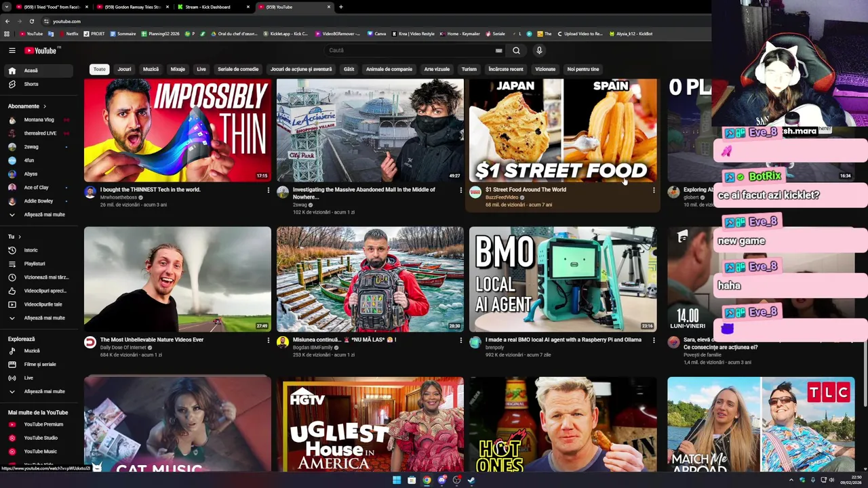Click the search magnifier button
This screenshot has height=488, width=868.
[x=516, y=50]
